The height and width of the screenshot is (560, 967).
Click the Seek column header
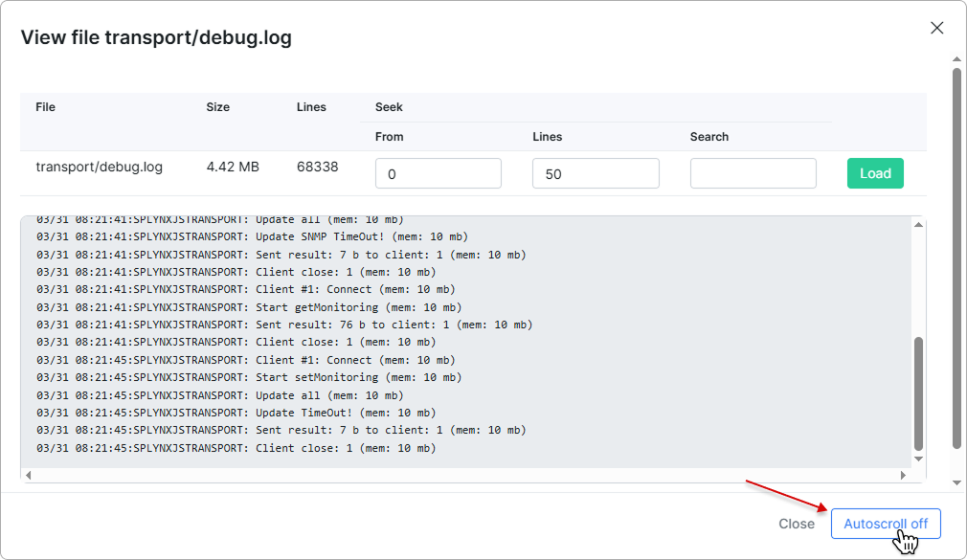[x=389, y=107]
